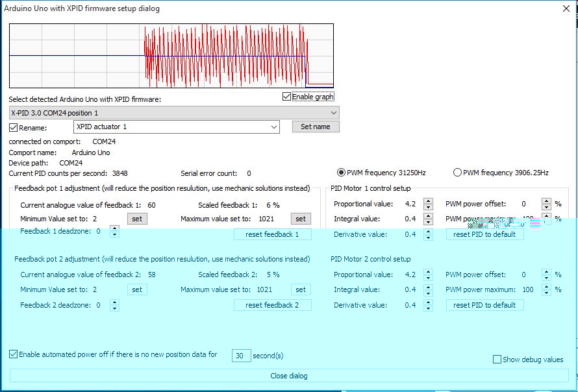The width and height of the screenshot is (578, 392).
Task: Click the Set name button
Action: point(316,127)
